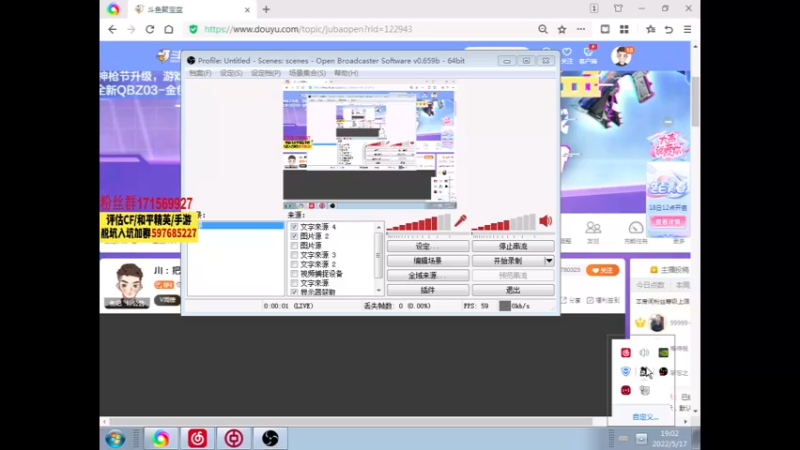Open the colorful browser taskbar icon
Screen dimensions: 800x450
coord(161,438)
